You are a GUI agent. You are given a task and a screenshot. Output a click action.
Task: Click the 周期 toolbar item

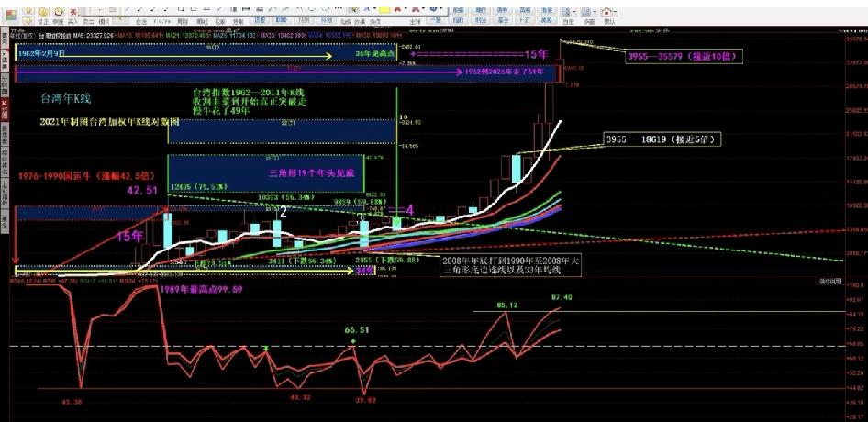click(182, 21)
